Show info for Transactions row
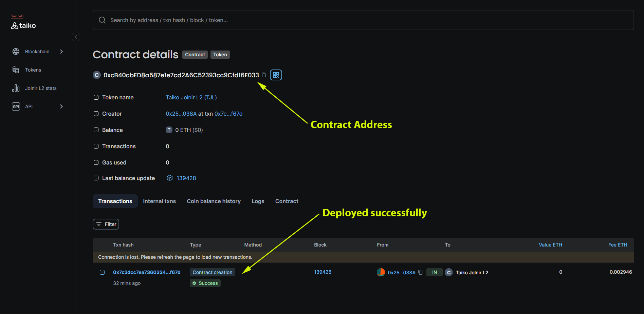 pyautogui.click(x=96, y=146)
